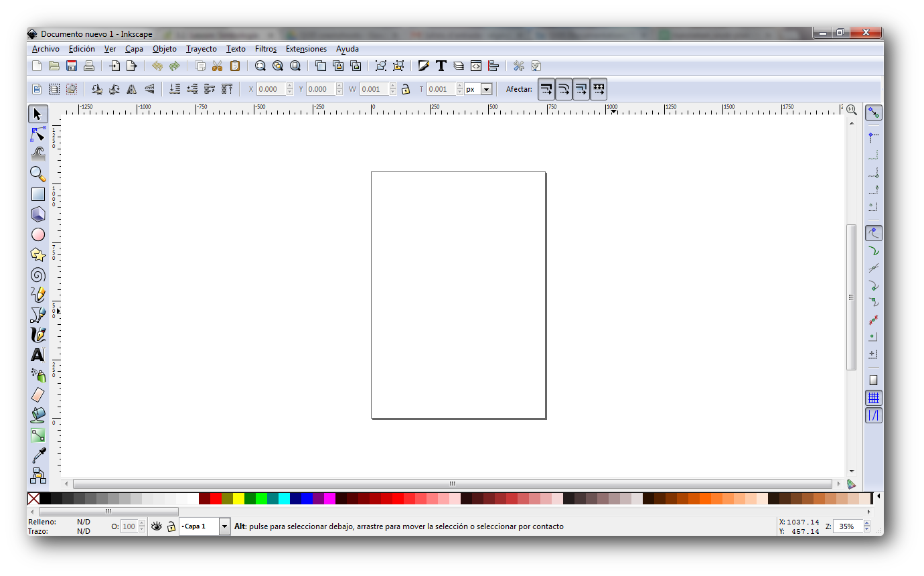924x576 pixels.
Task: Toggle the width/height lock icon
Action: (405, 89)
